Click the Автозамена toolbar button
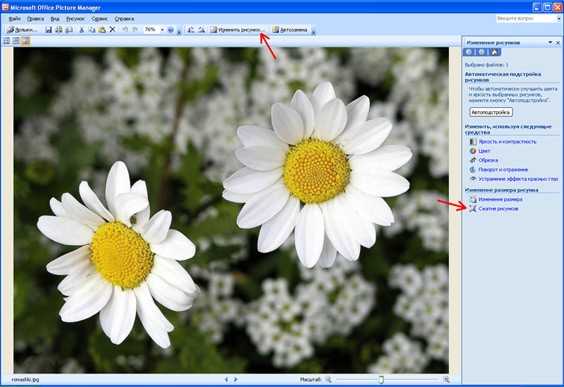This screenshot has width=564, height=387. (x=290, y=30)
